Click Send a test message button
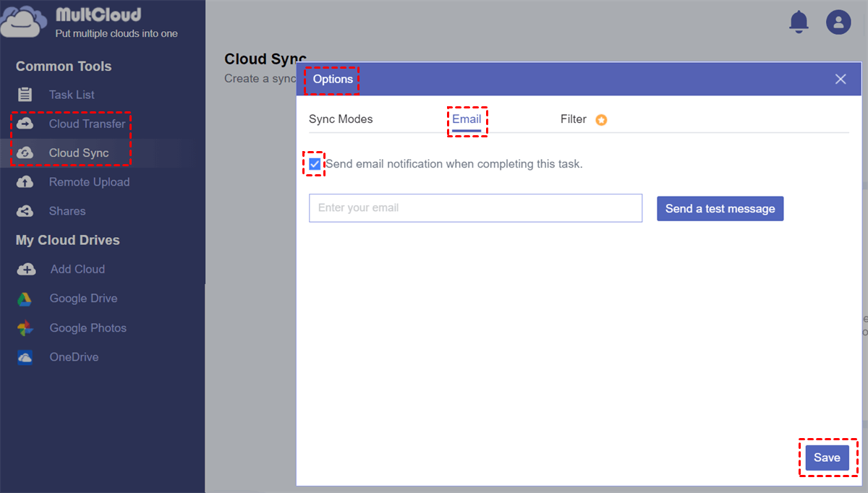Viewport: 868px width, 493px height. [720, 208]
